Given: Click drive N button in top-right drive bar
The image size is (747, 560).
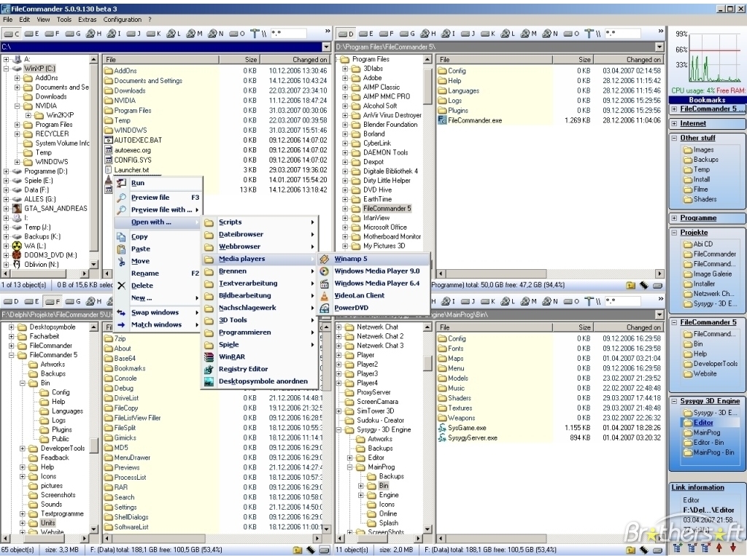Looking at the screenshot, I should [x=549, y=34].
